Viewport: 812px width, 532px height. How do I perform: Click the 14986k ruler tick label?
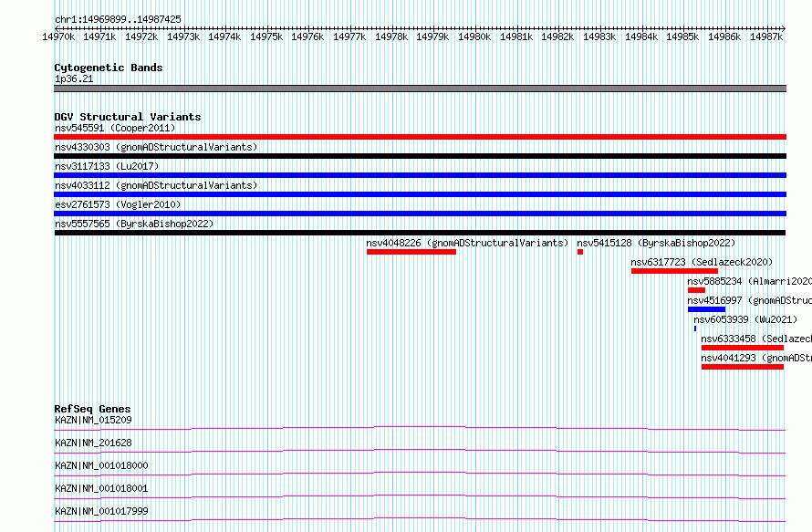(x=724, y=37)
